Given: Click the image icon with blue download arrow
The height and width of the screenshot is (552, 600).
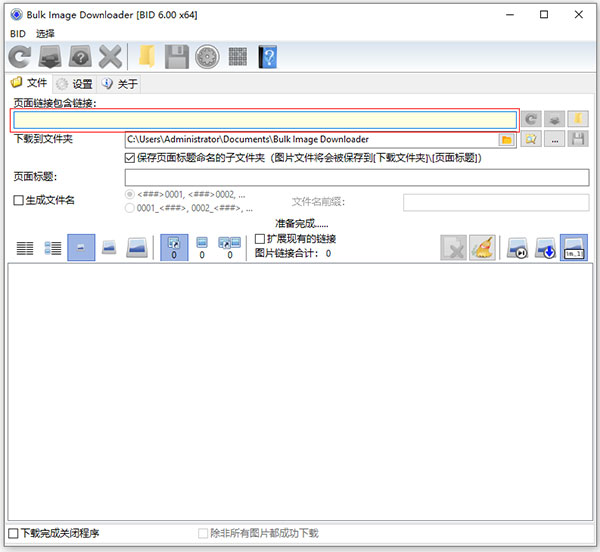Looking at the screenshot, I should pos(545,248).
